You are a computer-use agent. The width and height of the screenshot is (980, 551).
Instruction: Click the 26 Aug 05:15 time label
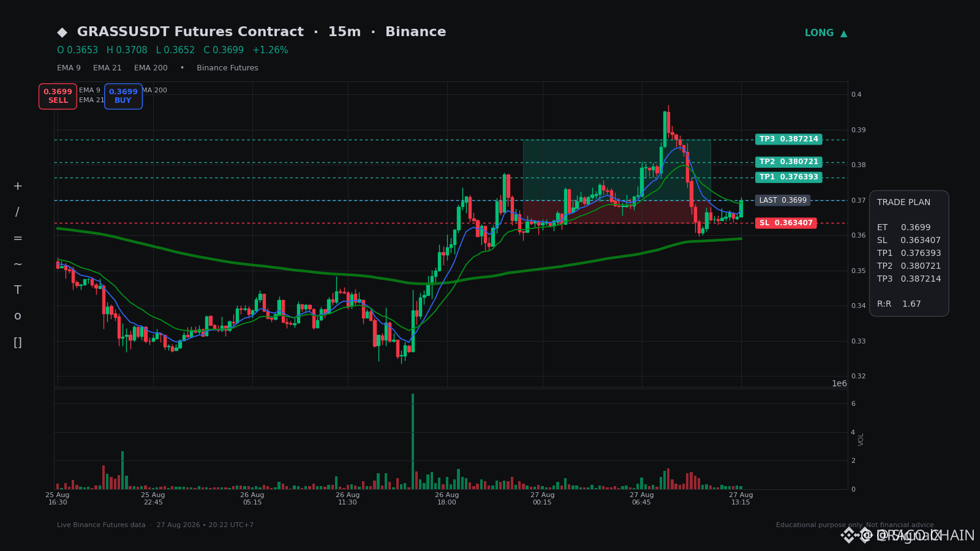(252, 498)
